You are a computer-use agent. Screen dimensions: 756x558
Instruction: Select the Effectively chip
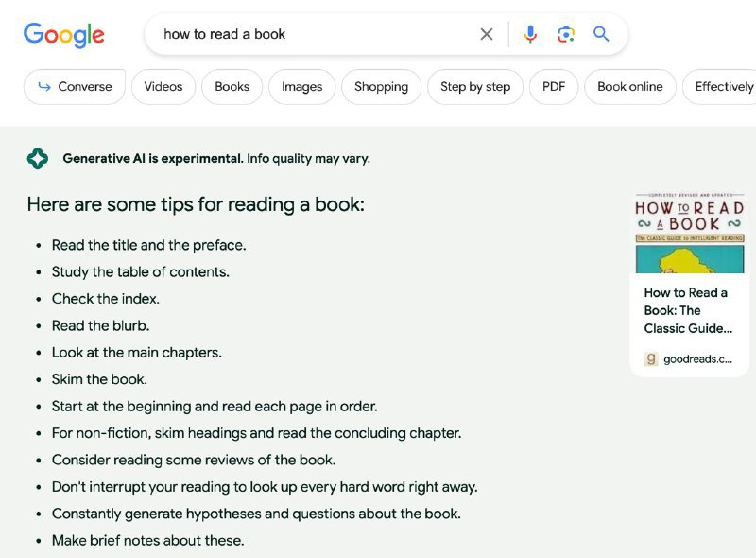(x=719, y=87)
